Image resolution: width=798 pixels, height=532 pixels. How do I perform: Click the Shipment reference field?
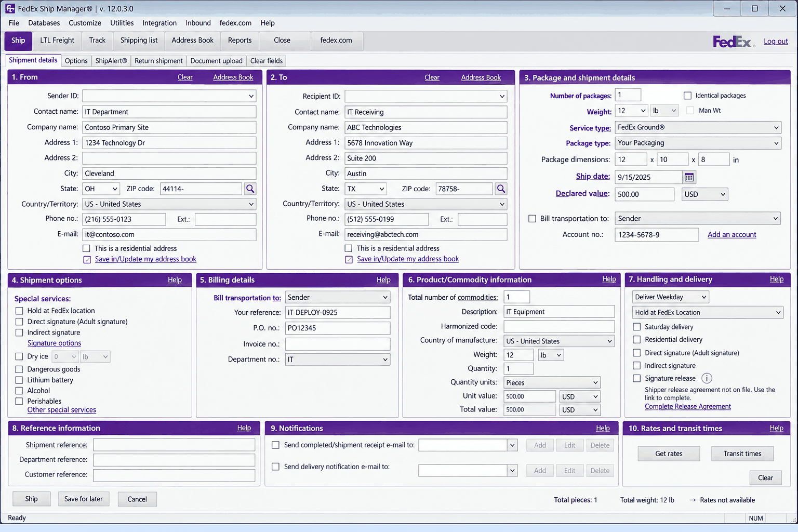pos(174,445)
